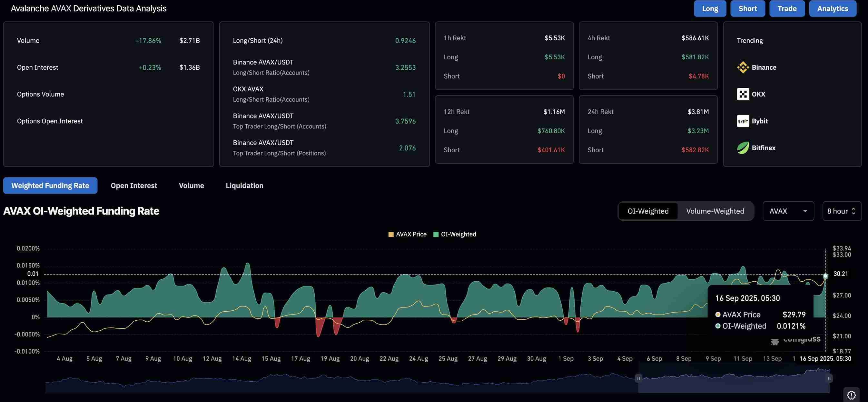Viewport: 868px width, 402px height.
Task: Click the Binance logo icon
Action: pyautogui.click(x=743, y=67)
